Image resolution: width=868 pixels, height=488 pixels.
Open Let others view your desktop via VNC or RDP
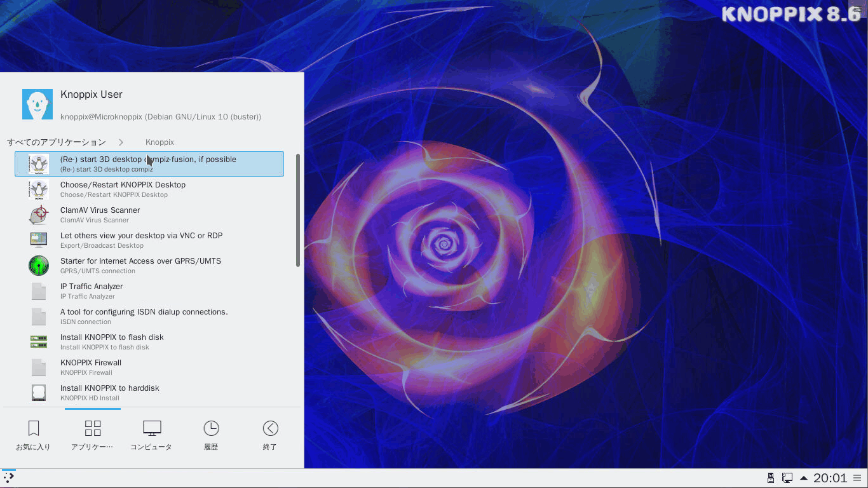[149, 240]
